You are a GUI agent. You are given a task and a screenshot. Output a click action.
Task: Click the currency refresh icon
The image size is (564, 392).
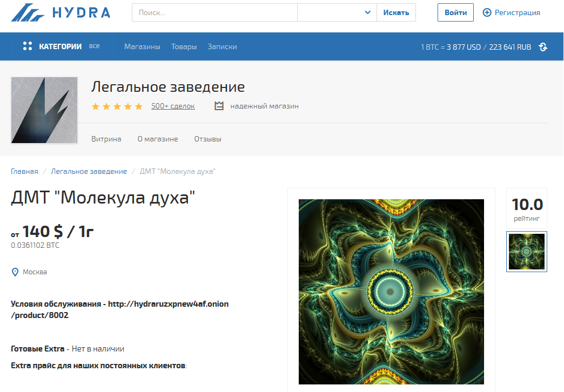coord(543,47)
